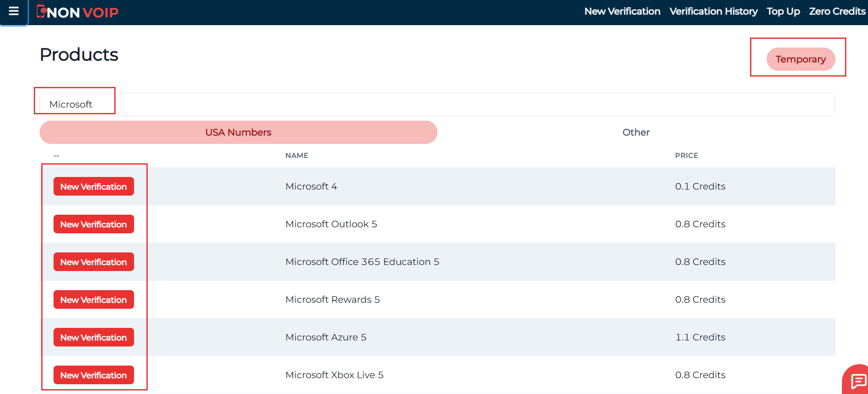868x394 pixels.
Task: Open the hamburger menu icon
Action: [14, 11]
